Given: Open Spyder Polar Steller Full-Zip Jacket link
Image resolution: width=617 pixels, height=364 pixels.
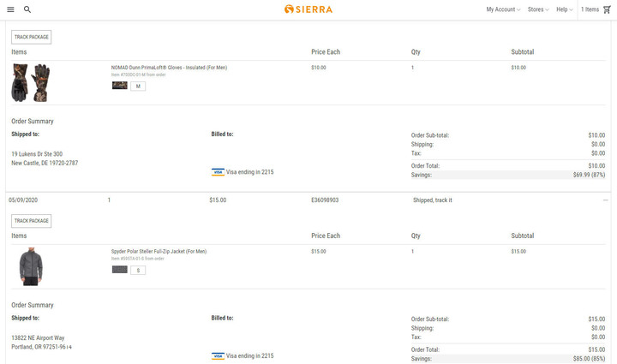Looking at the screenshot, I should point(159,252).
